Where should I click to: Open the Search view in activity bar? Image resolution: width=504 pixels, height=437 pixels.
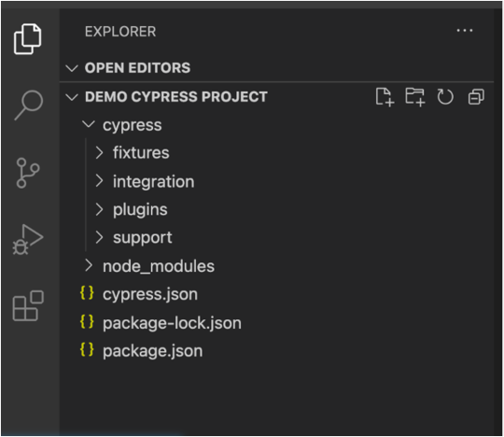(29, 106)
